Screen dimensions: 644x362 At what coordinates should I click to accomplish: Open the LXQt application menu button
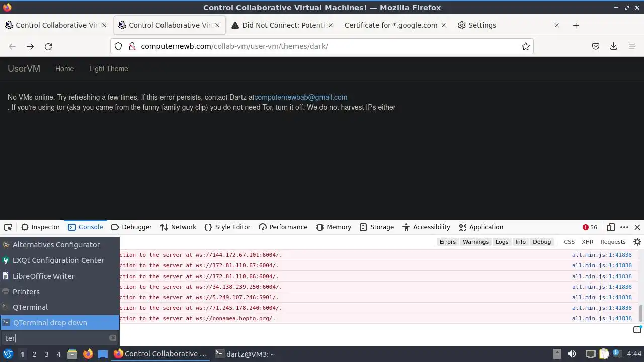[8, 354]
